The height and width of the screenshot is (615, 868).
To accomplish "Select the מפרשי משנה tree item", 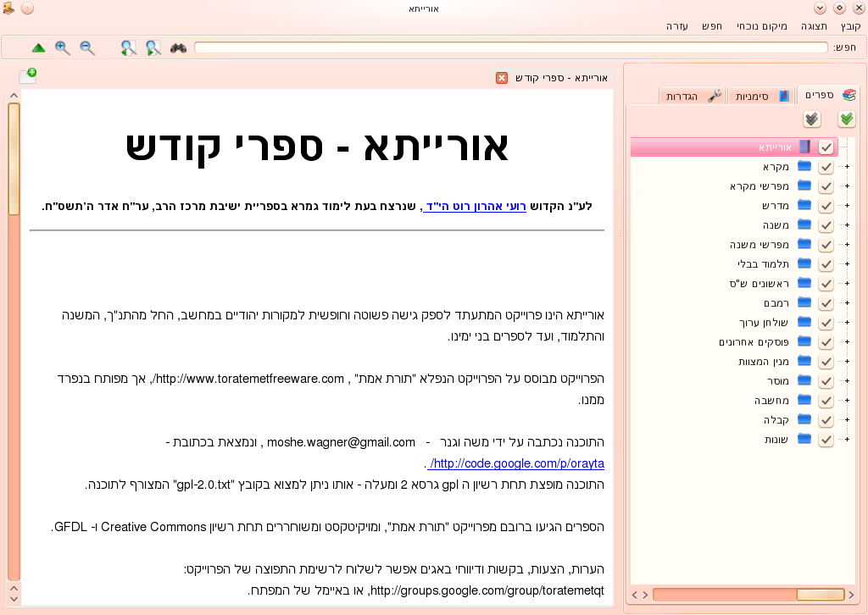I will pyautogui.click(x=759, y=245).
